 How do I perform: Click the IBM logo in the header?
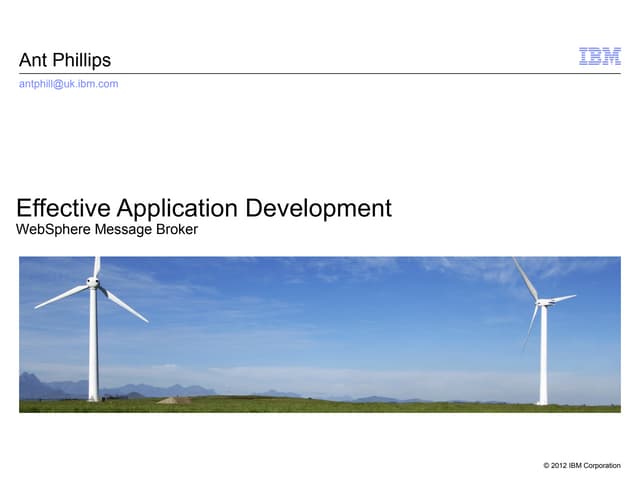pos(600,57)
